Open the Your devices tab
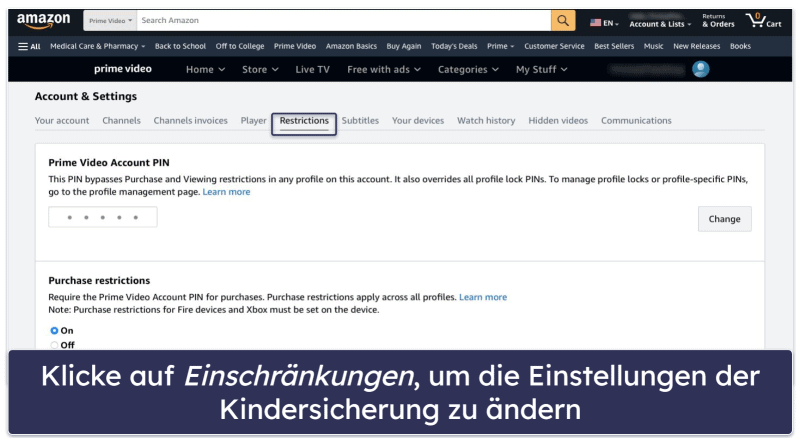This screenshot has width=800, height=438. (418, 120)
